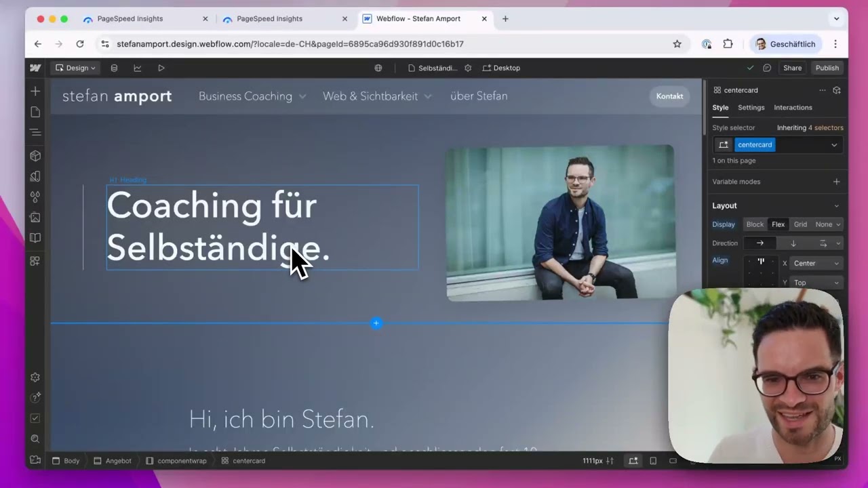Click the browser address bar URL
Viewport: 868px width, 488px height.
pyautogui.click(x=290, y=44)
